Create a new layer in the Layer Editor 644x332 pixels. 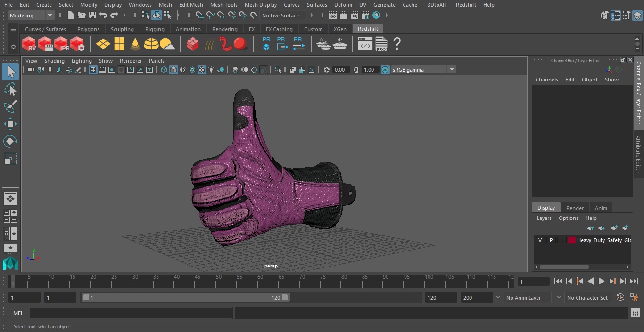click(x=614, y=228)
